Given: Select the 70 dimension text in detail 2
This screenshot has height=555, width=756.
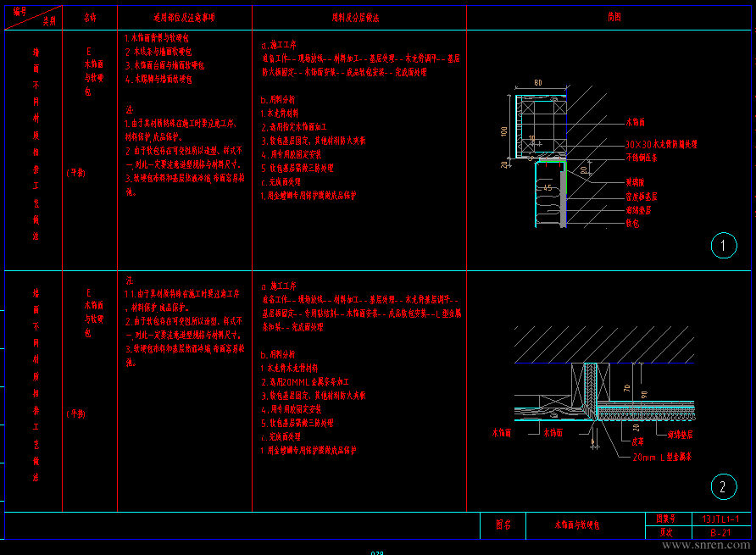Looking at the screenshot, I should 626,387.
